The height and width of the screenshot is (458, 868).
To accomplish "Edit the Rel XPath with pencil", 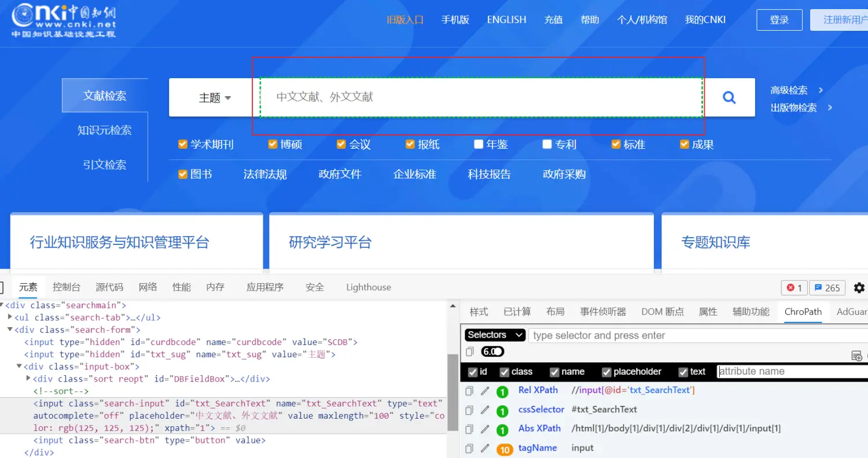I will coord(485,391).
